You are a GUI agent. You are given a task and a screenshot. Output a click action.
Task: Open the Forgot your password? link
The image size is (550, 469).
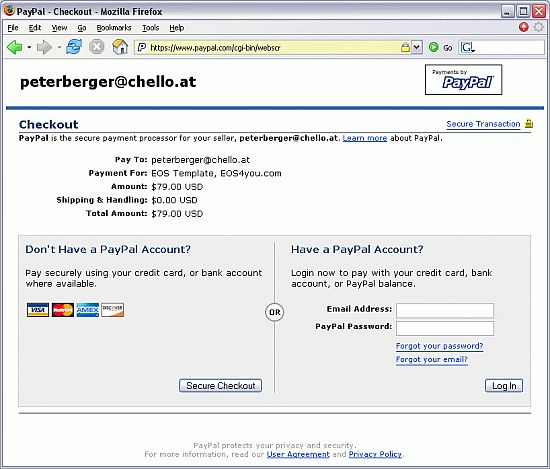tap(440, 346)
